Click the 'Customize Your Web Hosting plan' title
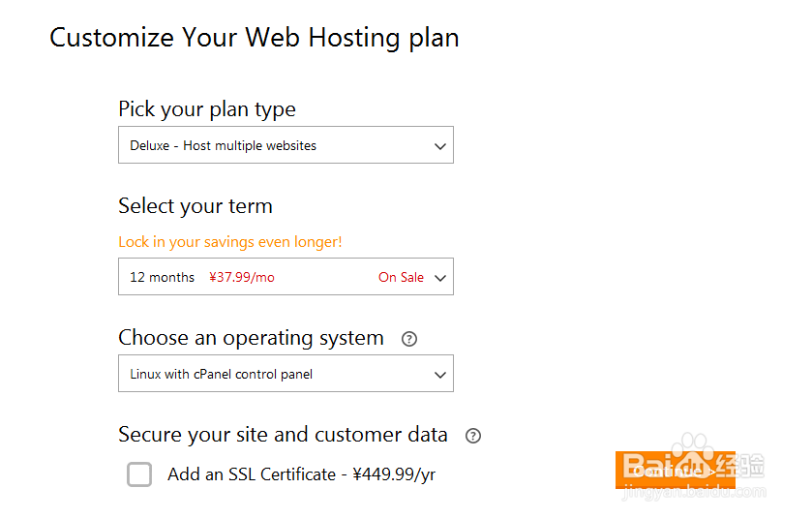Viewport: 812px width, 519px height. pos(255,39)
